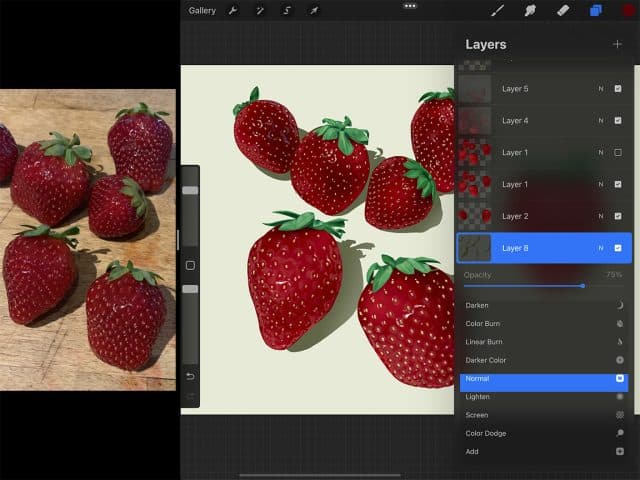This screenshot has width=640, height=480.
Task: Open the red active color picker
Action: [629, 11]
